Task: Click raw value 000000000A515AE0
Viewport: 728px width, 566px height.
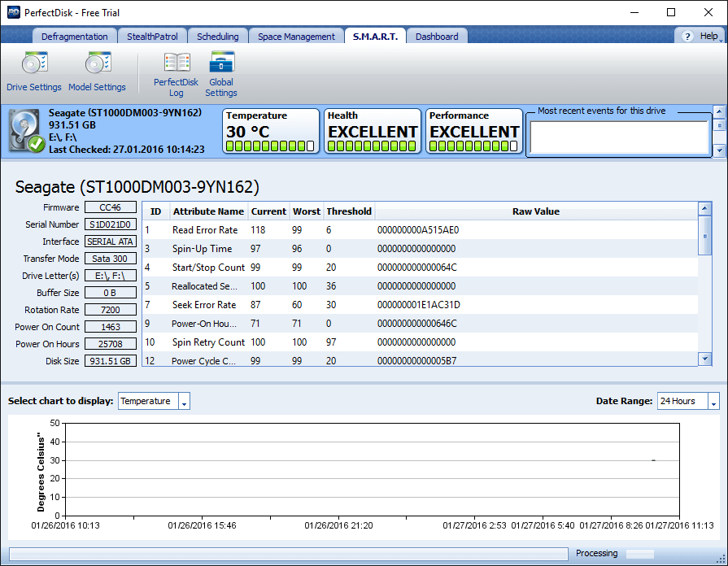Action: click(418, 230)
